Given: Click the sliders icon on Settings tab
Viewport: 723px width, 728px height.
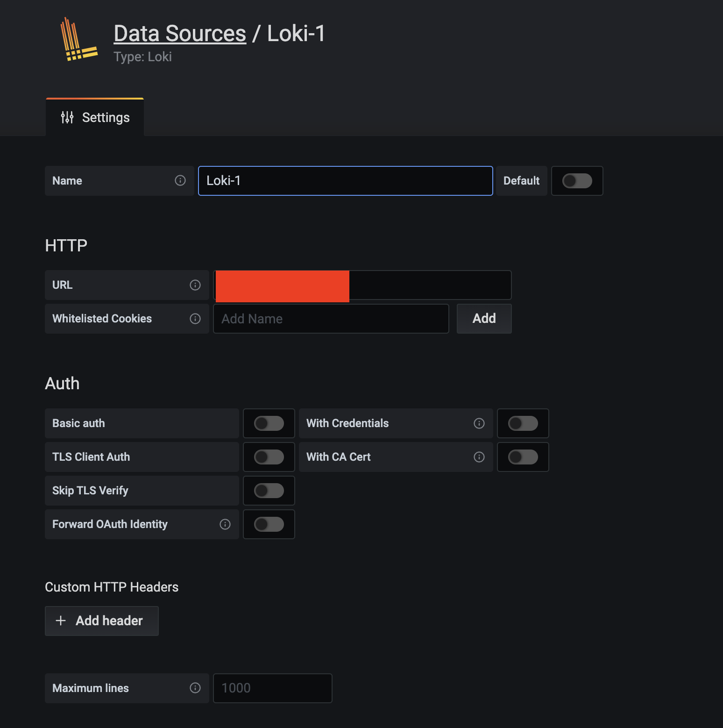Looking at the screenshot, I should click(x=67, y=117).
